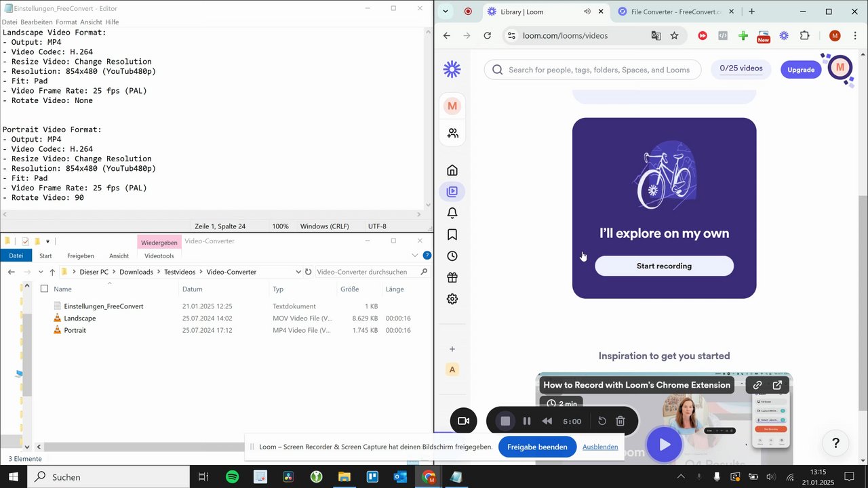The image size is (868, 488).
Task: Open the gift icon in Loom sidebar
Action: point(452,277)
